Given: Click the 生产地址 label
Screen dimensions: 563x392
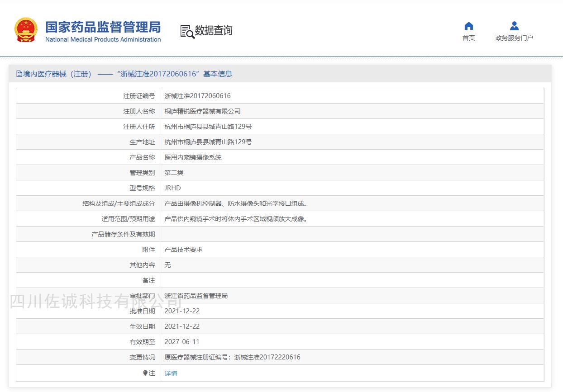Looking at the screenshot, I should click(142, 142).
